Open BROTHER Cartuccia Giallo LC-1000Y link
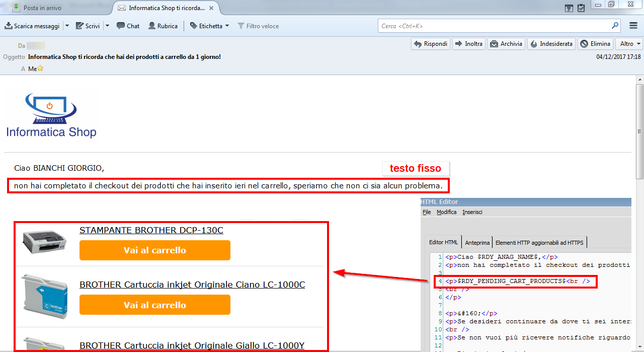 click(192, 345)
